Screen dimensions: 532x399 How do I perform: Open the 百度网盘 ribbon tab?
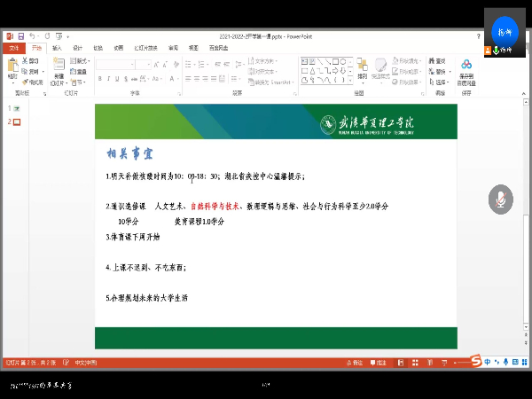(x=218, y=48)
